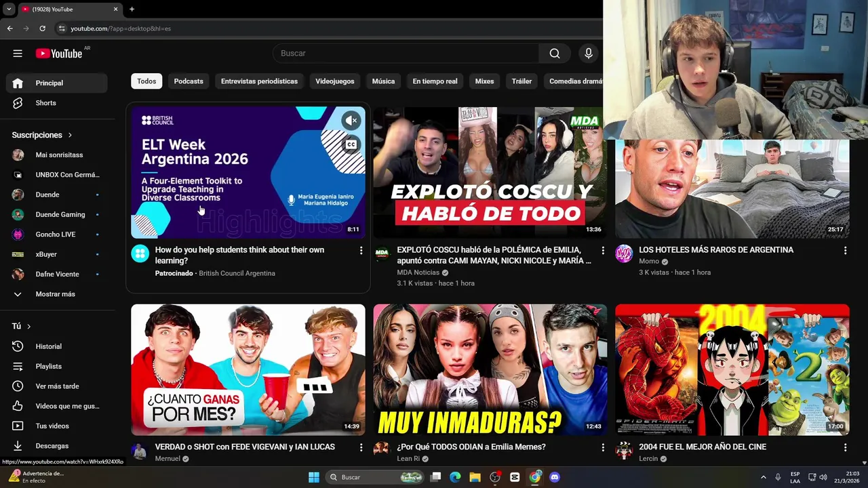Toggle captions on the ad preview

click(x=351, y=145)
